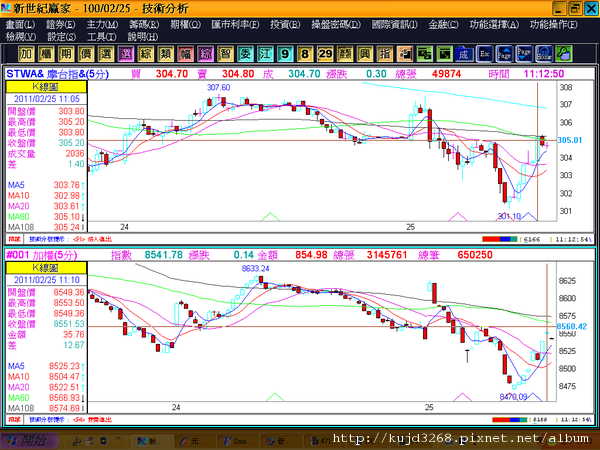Click the yellow 綜 toolbar icon
The image size is (600, 450).
[145, 54]
